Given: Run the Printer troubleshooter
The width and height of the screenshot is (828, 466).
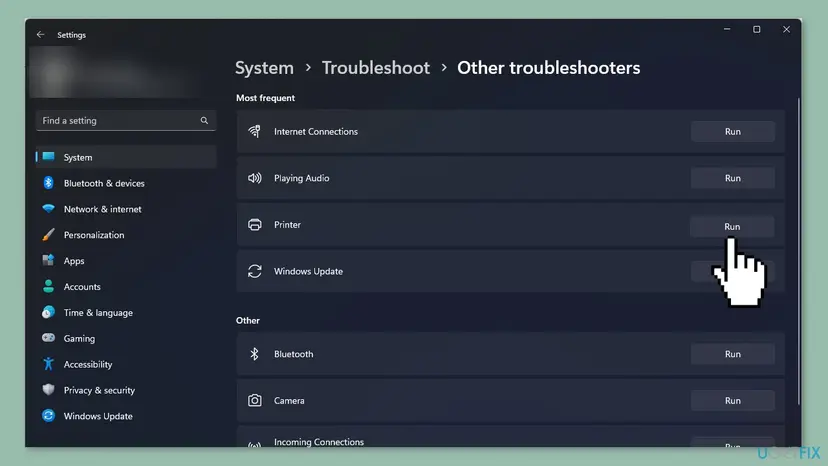Looking at the screenshot, I should (x=732, y=226).
